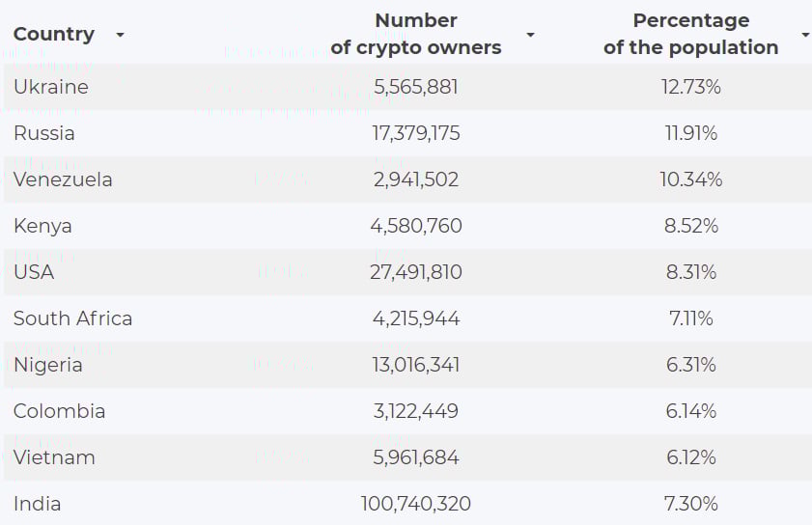Click Russia's 11.91% percentage cell
The image size is (812, 525).
(690, 133)
